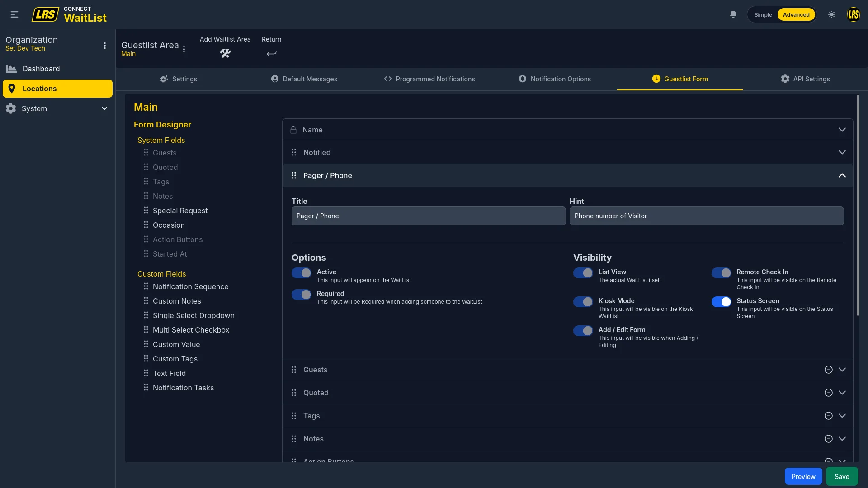Open the notifications bell

click(733, 14)
